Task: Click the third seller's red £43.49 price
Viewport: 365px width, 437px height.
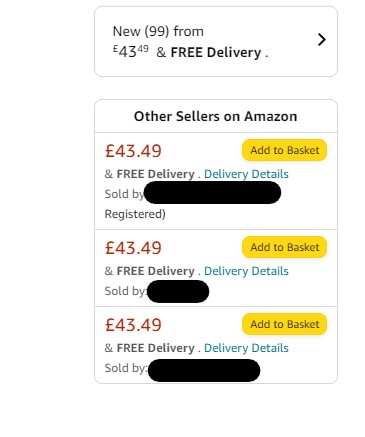Action: point(133,325)
